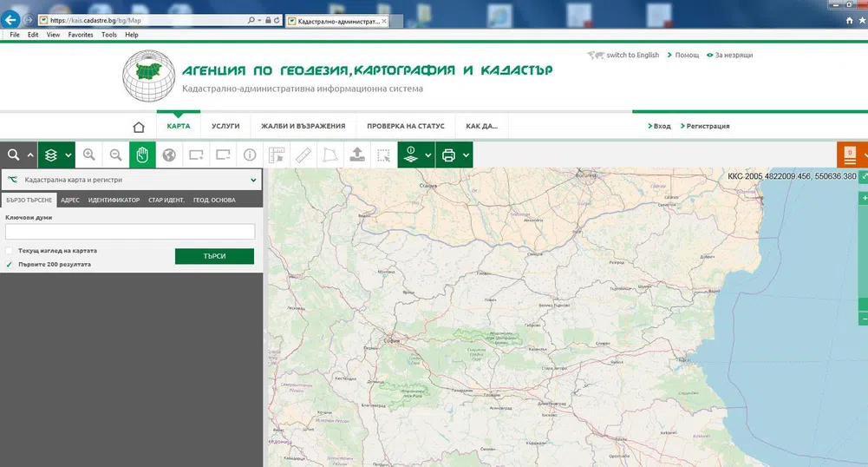868x467 pixels.
Task: Open the browser View menu
Action: pos(53,35)
